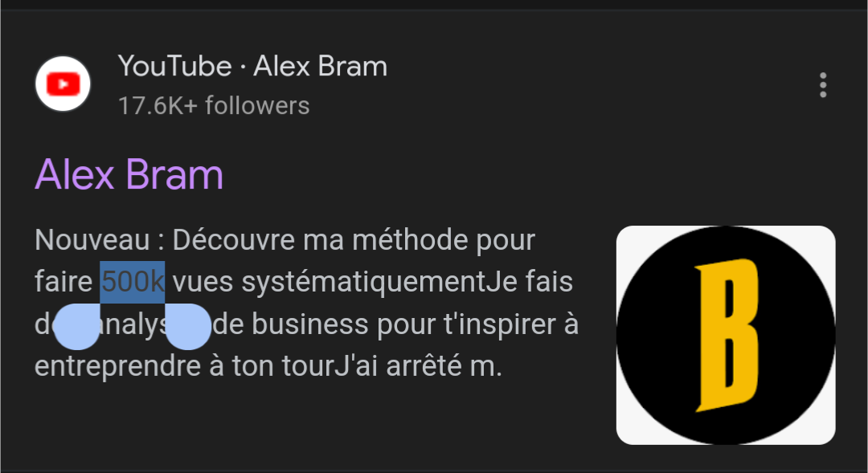Click the word faire before 500k
This screenshot has width=868, height=473.
[x=63, y=282]
